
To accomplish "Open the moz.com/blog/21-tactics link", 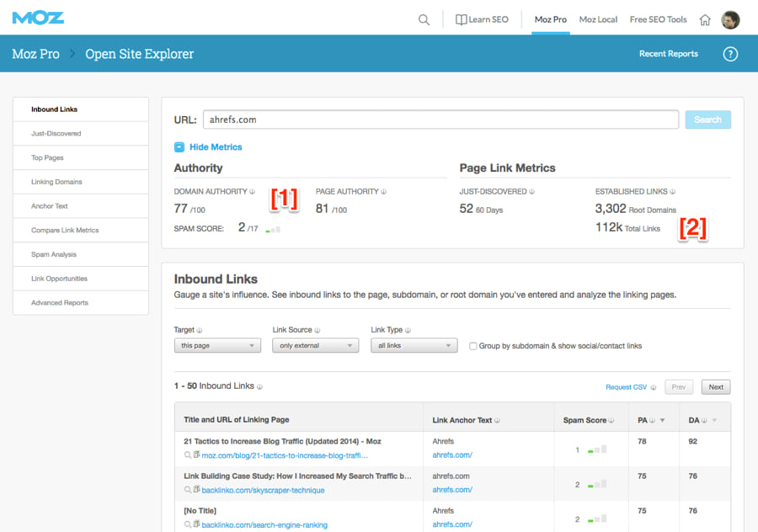I will coord(285,455).
